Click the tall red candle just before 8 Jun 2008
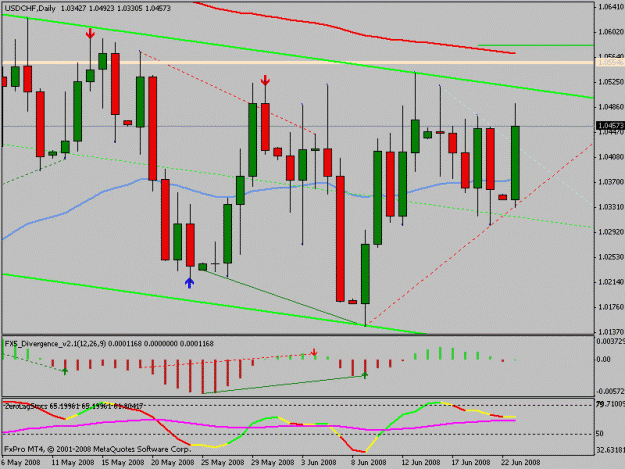Screen dimensions: 625x469 [x=340, y=239]
